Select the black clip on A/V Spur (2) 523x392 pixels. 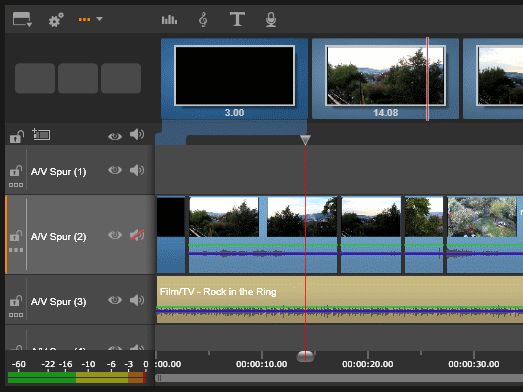pyautogui.click(x=171, y=235)
